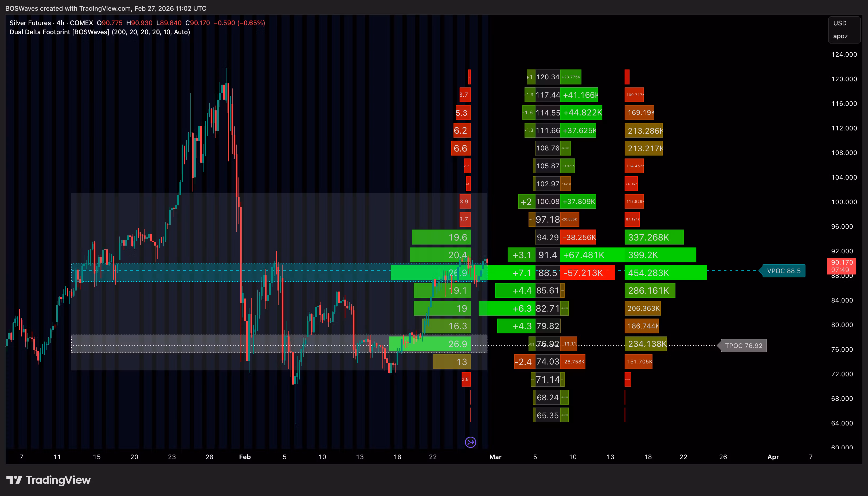Image resolution: width=868 pixels, height=496 pixels.
Task: Click the +67.481K green delta cell
Action: click(584, 255)
